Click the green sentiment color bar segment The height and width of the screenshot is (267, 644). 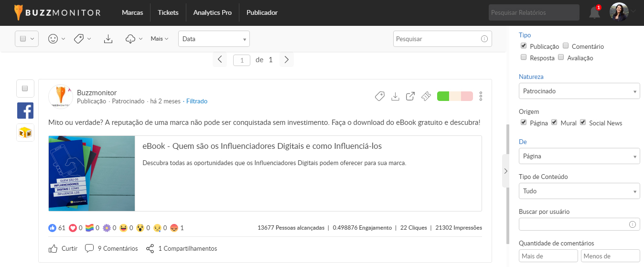tap(443, 96)
